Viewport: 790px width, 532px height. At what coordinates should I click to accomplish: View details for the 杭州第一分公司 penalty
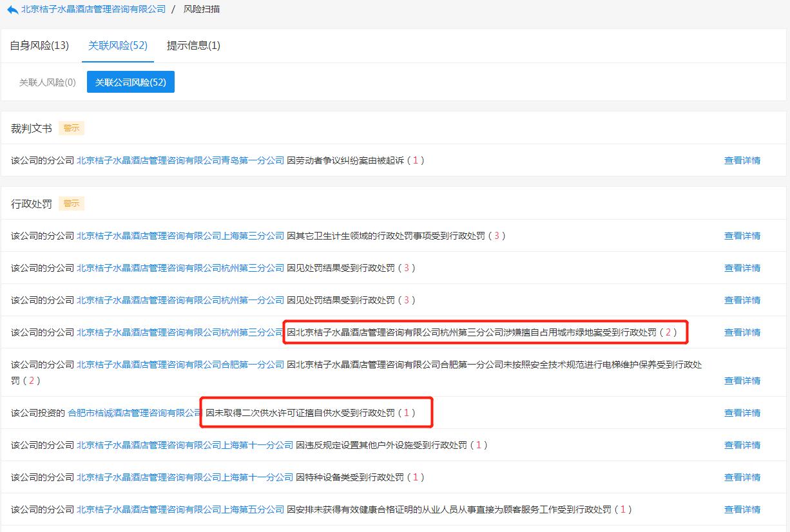(742, 300)
